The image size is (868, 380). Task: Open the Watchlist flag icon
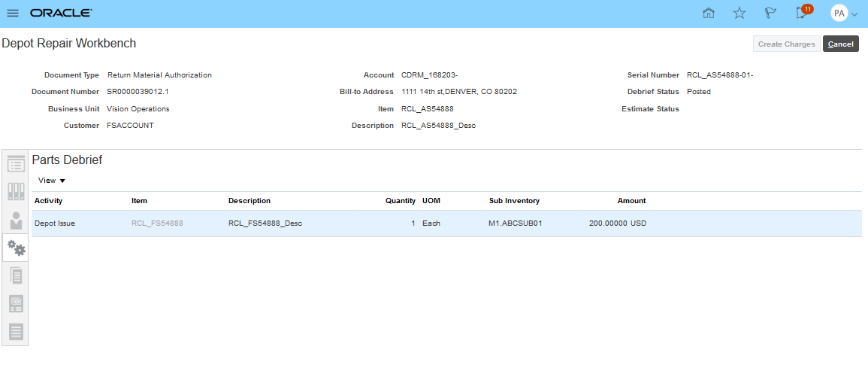(770, 14)
